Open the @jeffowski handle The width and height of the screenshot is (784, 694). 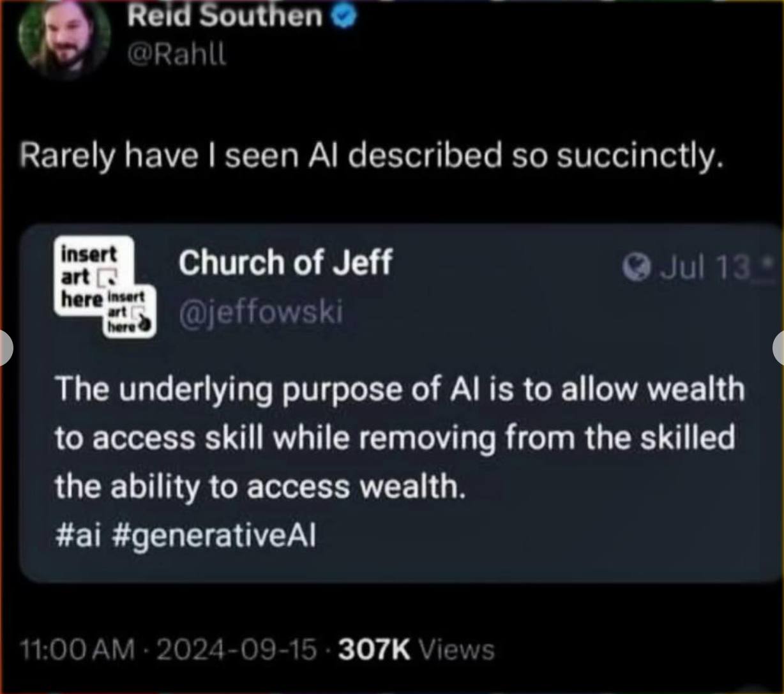pyautogui.click(x=260, y=312)
